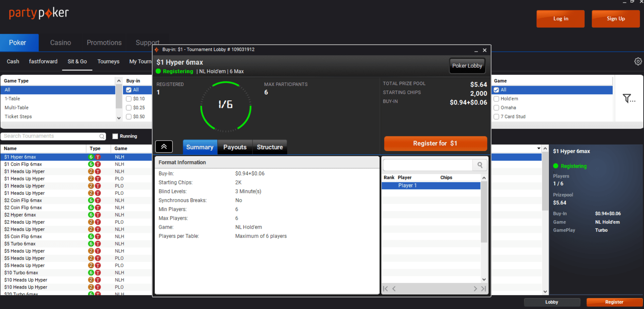Close the tournament lobby window
Screen dimensions: 644x309
click(x=485, y=50)
